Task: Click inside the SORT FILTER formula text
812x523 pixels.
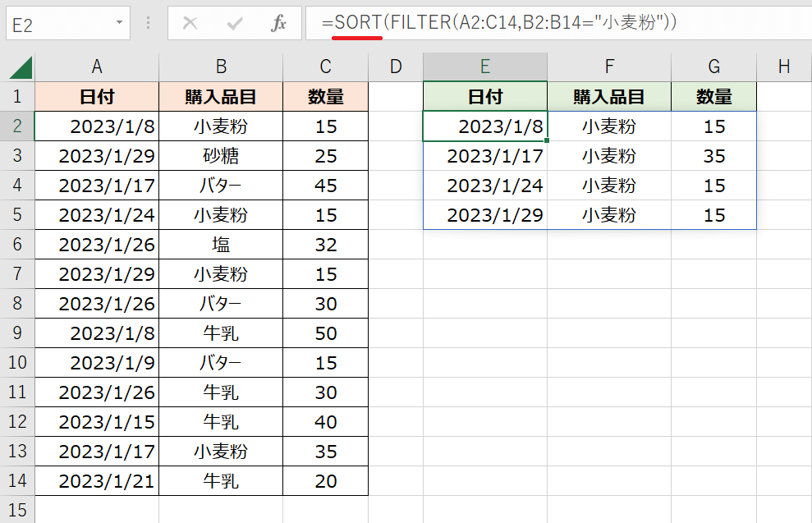Action: 499,23
